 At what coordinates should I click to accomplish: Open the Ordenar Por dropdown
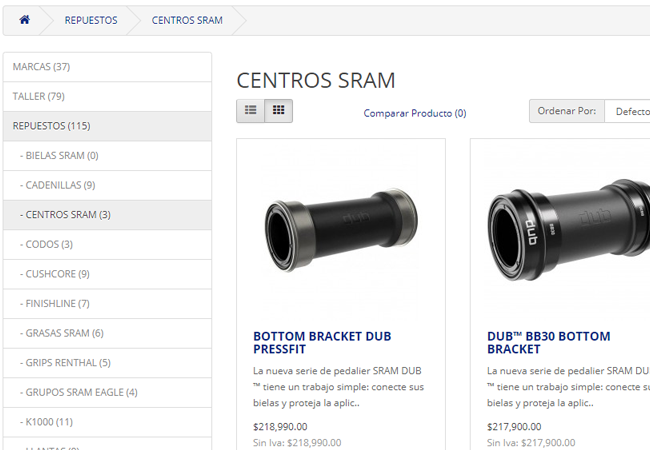(x=627, y=111)
